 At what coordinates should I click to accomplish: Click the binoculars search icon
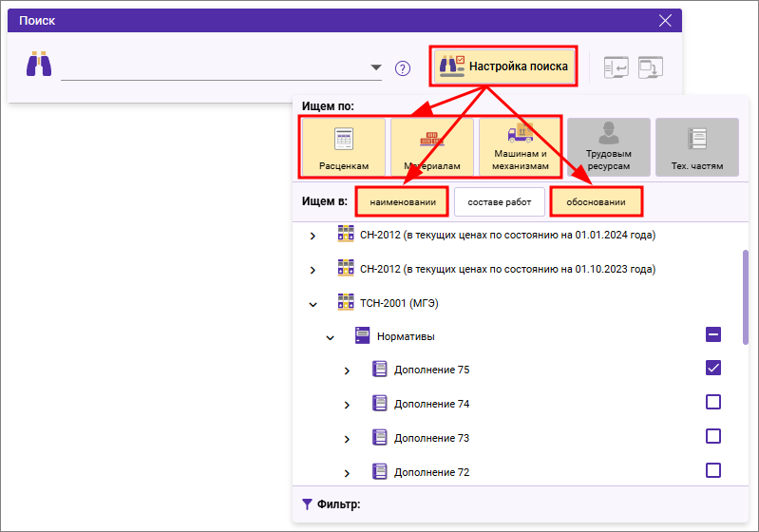tap(39, 66)
